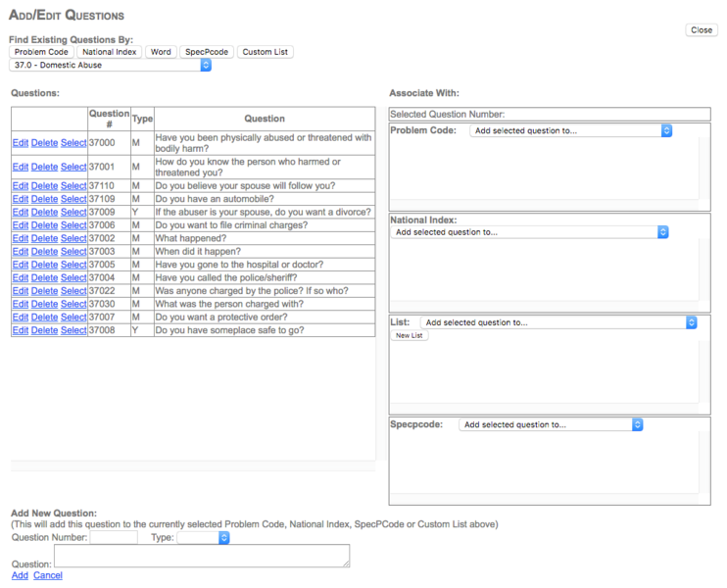The image size is (727, 588).
Task: Open the new question Type dropdown
Action: pyautogui.click(x=203, y=537)
